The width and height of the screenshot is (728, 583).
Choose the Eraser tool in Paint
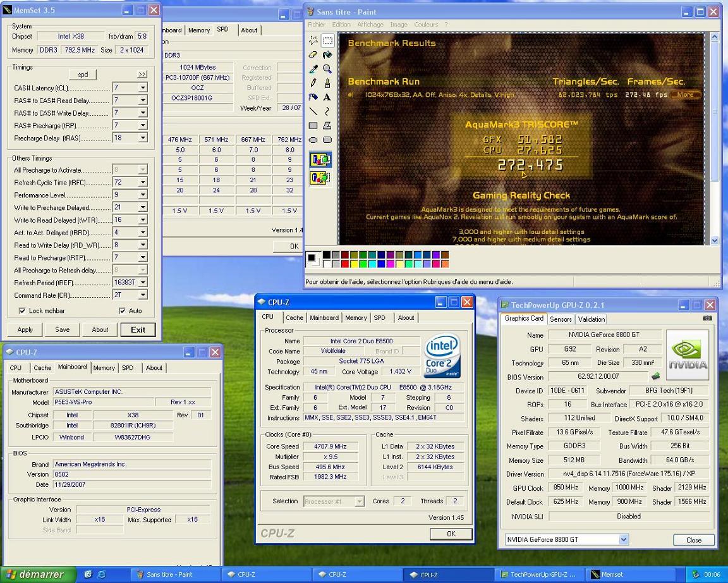(313, 55)
